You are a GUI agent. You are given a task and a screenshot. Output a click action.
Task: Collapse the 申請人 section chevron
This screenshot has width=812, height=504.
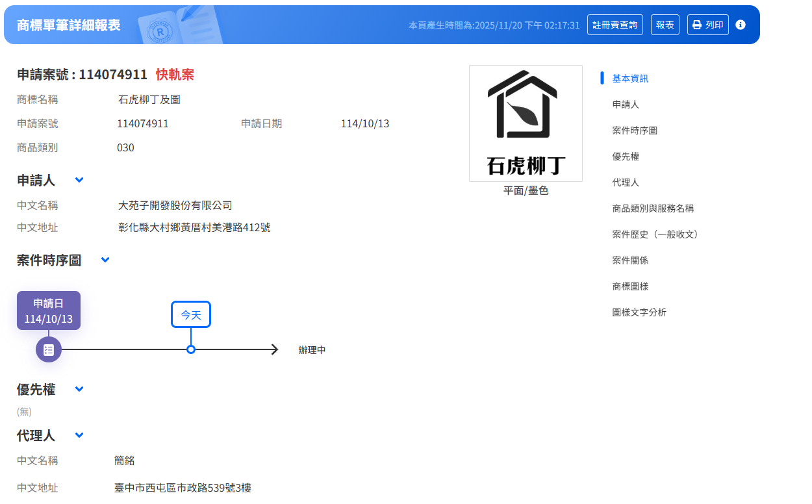tap(79, 180)
